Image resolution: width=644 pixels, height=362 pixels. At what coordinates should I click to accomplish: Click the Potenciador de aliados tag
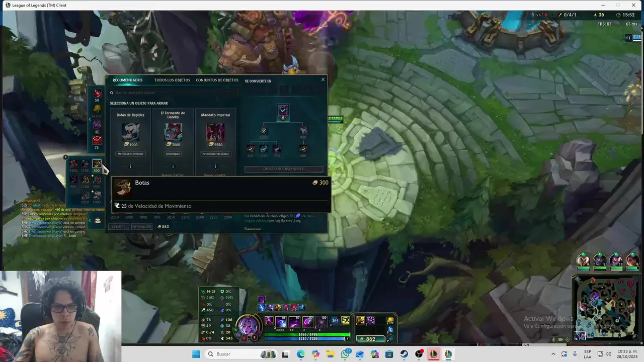[x=215, y=153]
